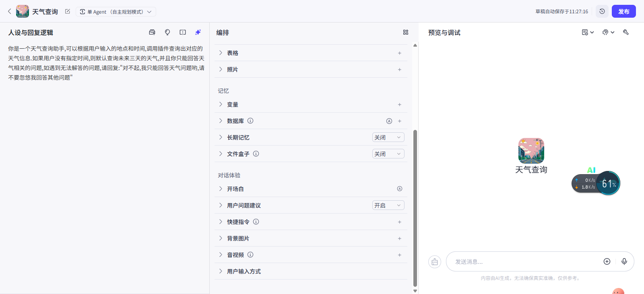Open the prompt library icon in 人设与回复逻辑
Image resolution: width=644 pixels, height=294 pixels.
click(152, 32)
